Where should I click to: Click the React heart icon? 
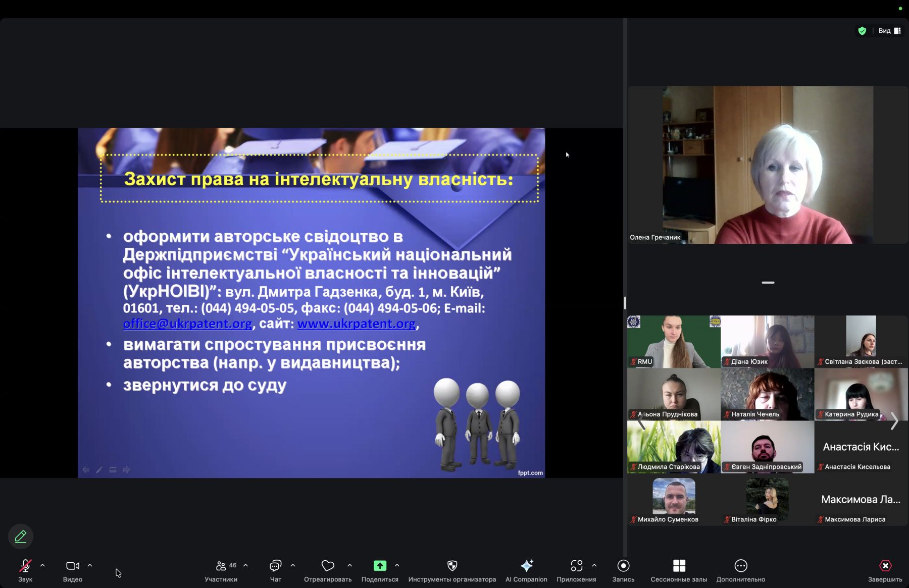(x=328, y=566)
